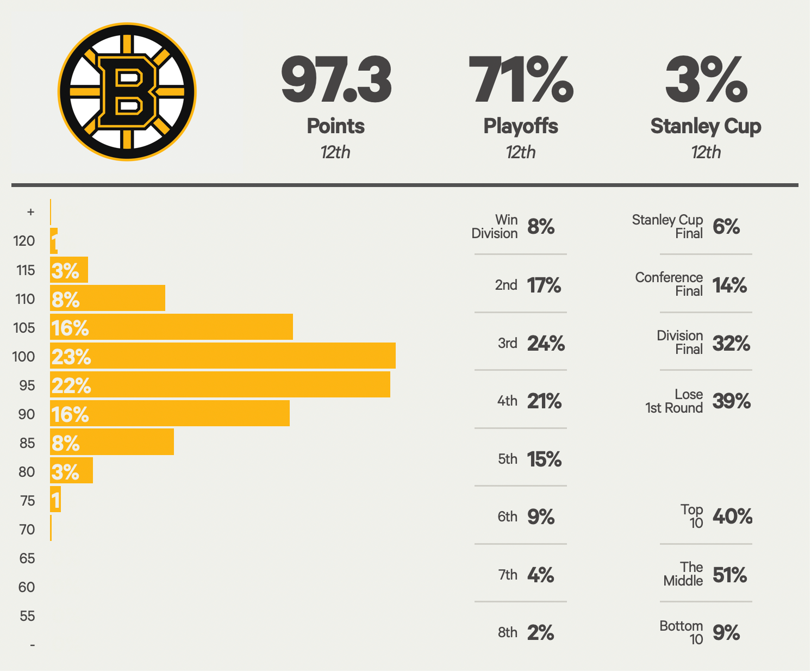Select the 8% bar for 110 points
The height and width of the screenshot is (672, 811).
(108, 298)
